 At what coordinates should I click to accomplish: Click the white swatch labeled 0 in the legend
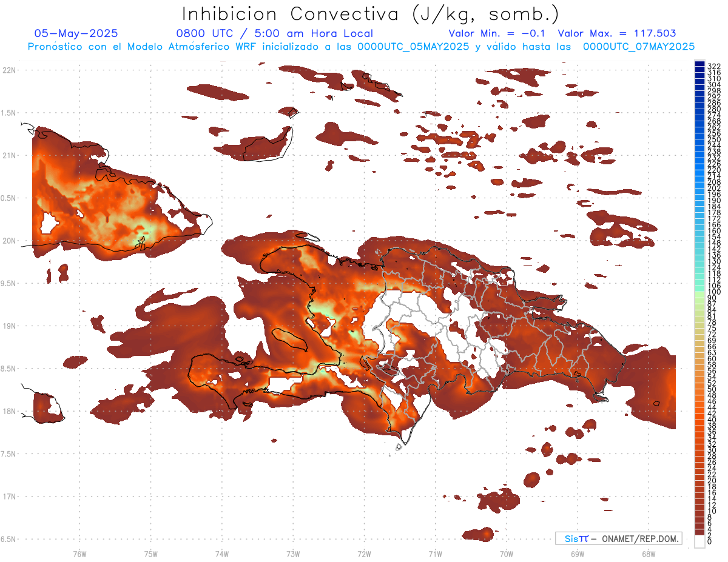[700, 542]
